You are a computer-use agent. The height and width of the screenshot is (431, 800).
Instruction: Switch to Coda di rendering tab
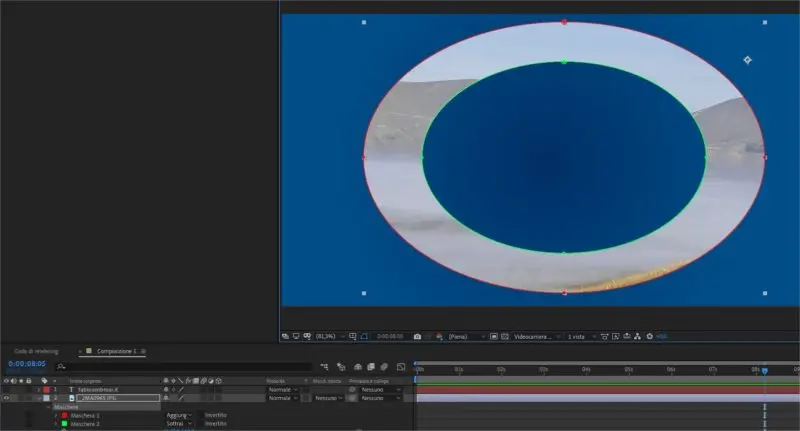36,351
